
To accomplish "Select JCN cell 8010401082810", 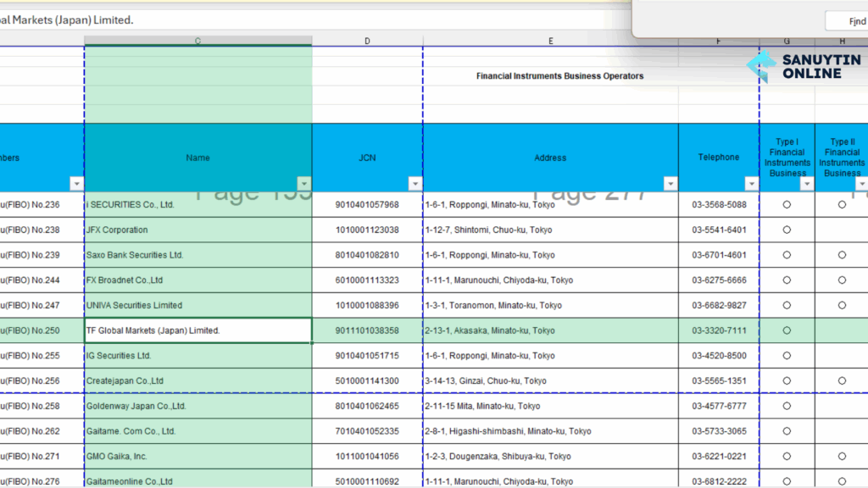I will [368, 255].
